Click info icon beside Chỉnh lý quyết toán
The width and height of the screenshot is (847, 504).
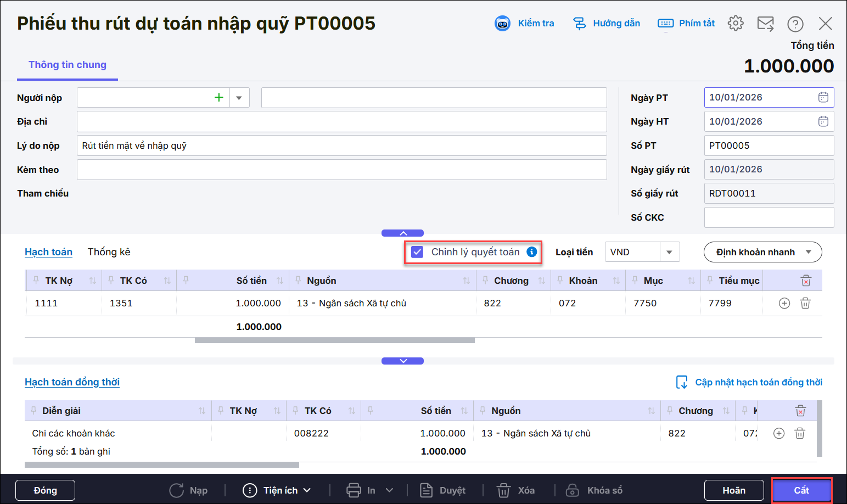coord(531,251)
